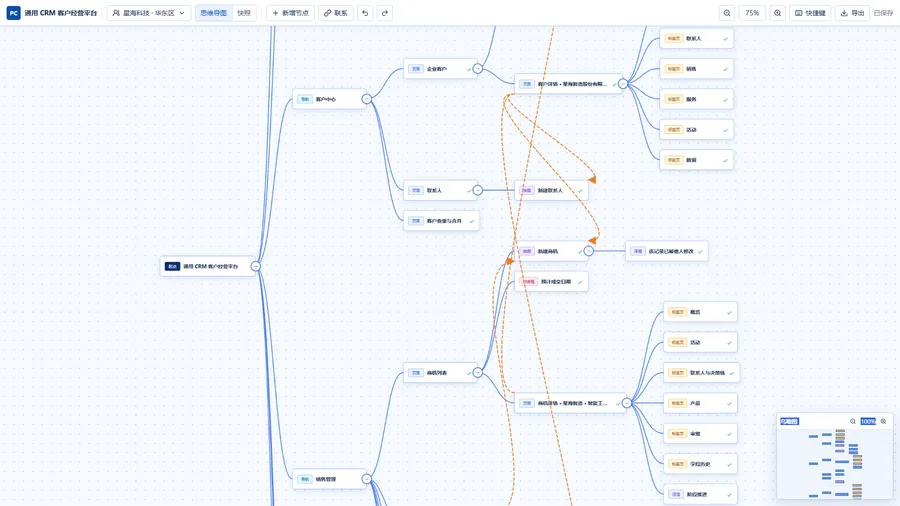Select the 销售管理 navigation node
The height and width of the screenshot is (506, 900).
329,479
